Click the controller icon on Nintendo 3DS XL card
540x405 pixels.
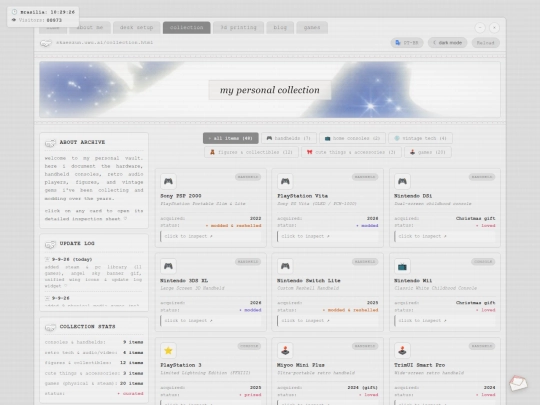[x=168, y=266]
